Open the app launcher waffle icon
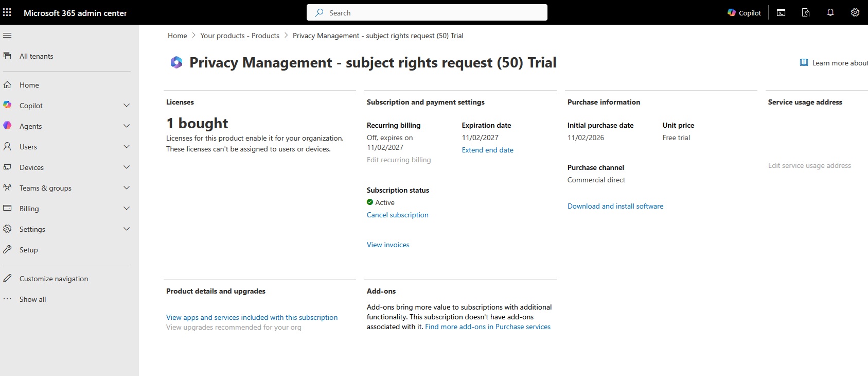Viewport: 868px width, 376px height. pyautogui.click(x=7, y=12)
